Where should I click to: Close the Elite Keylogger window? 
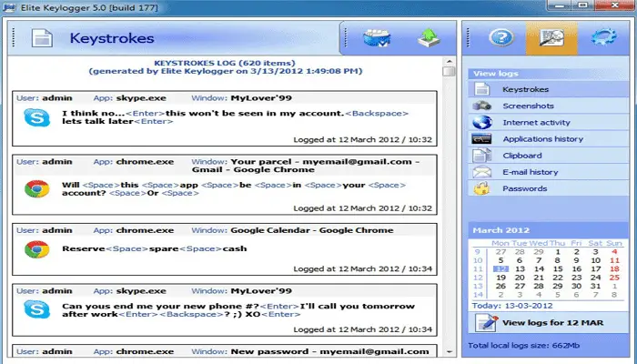[615, 5]
